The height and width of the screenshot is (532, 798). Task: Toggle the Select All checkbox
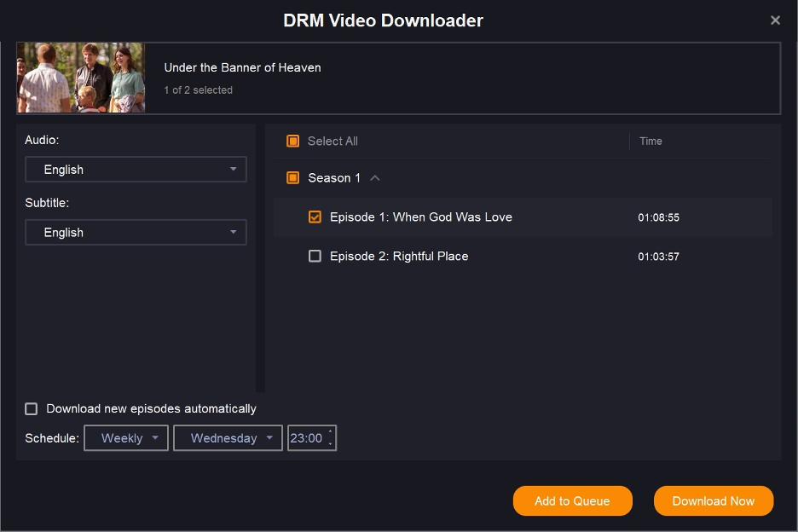coord(293,141)
